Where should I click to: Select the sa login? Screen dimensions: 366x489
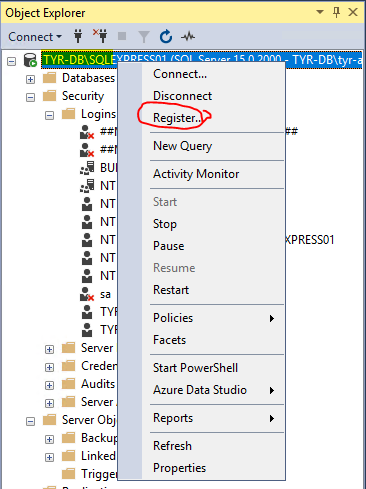pos(105,294)
